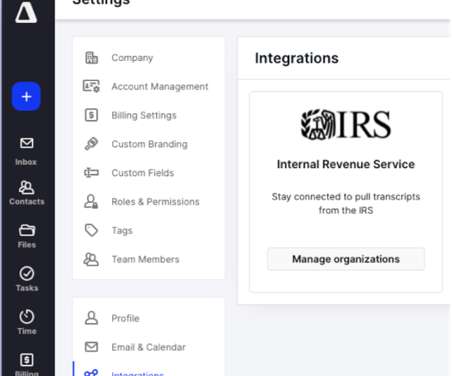
Task: Click the Inbox label in sidebar
Action: point(26,162)
